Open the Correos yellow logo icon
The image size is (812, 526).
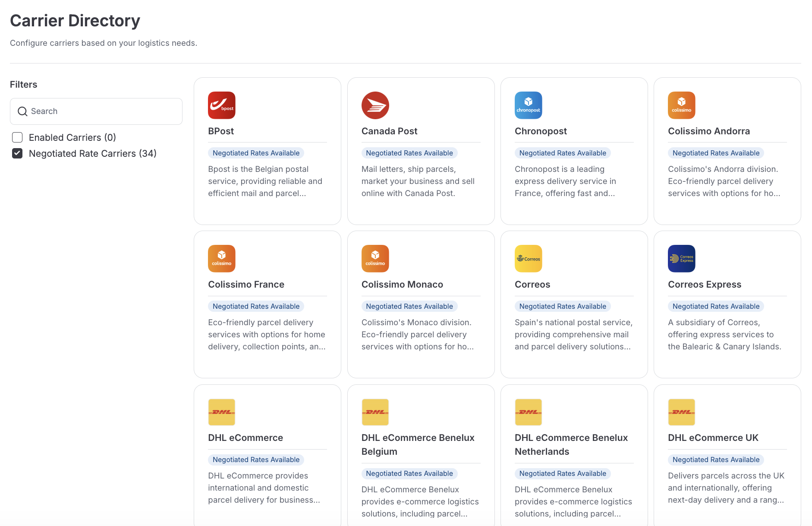(528, 259)
